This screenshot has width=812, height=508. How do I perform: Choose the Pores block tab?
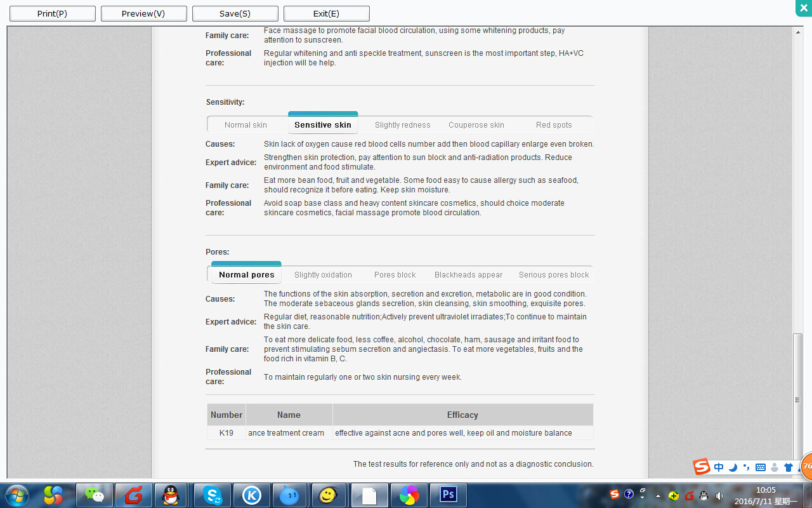coord(395,275)
